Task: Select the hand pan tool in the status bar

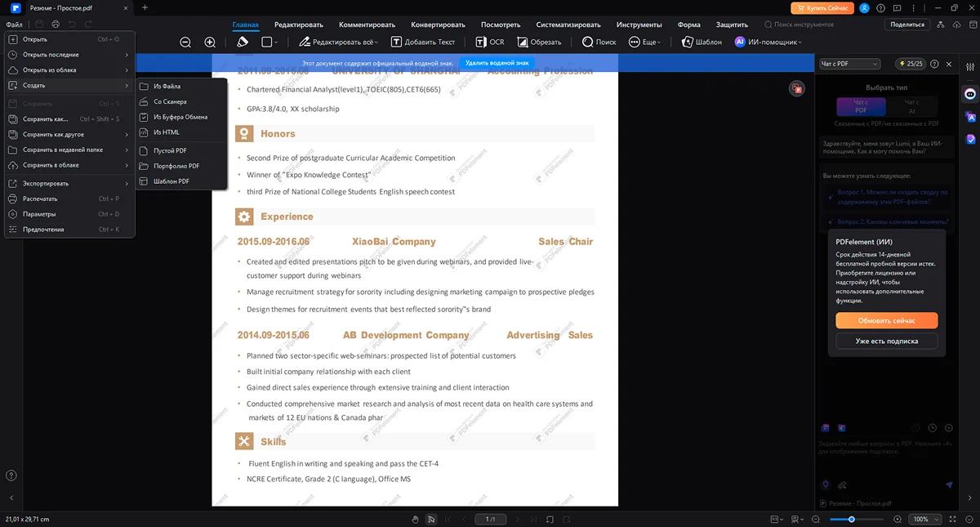Action: [x=415, y=519]
